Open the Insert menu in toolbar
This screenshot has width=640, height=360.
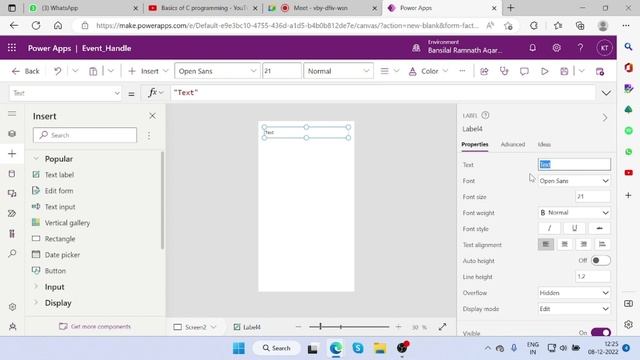tap(148, 71)
